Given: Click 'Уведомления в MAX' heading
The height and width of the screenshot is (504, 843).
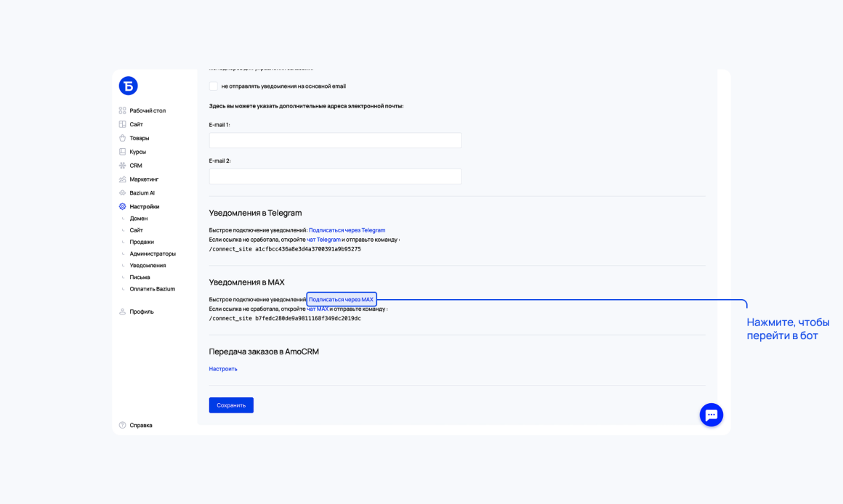Looking at the screenshot, I should click(x=247, y=282).
